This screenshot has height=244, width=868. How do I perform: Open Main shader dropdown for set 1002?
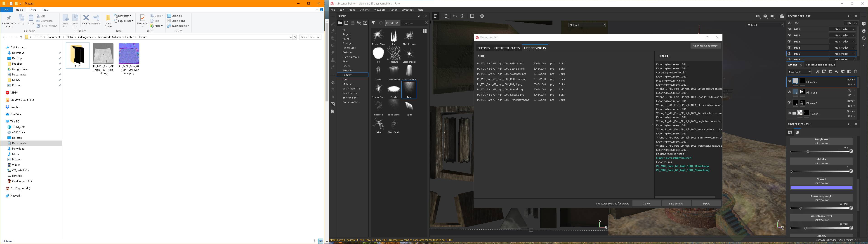click(842, 35)
